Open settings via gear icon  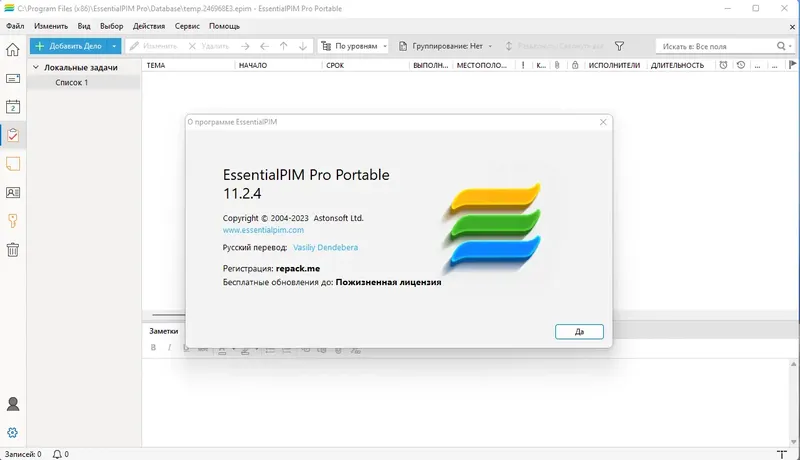(13, 432)
